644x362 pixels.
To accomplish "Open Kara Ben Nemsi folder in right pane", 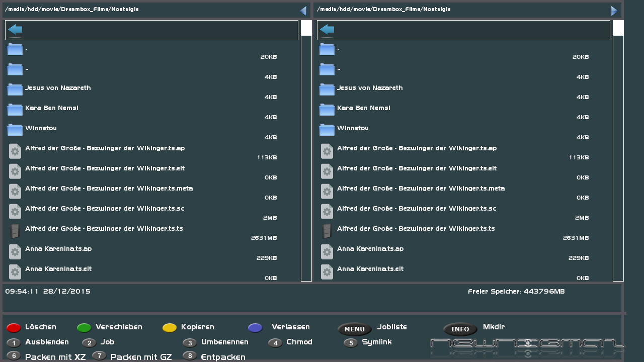I will [363, 108].
